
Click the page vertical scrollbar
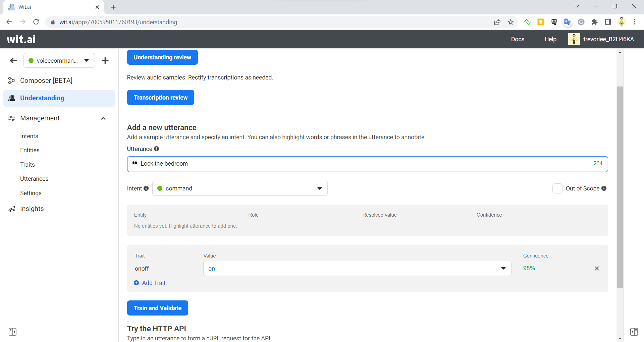[620, 188]
